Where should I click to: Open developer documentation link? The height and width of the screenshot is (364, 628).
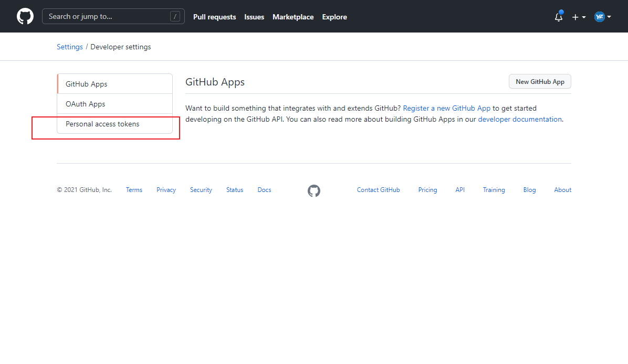pyautogui.click(x=520, y=119)
